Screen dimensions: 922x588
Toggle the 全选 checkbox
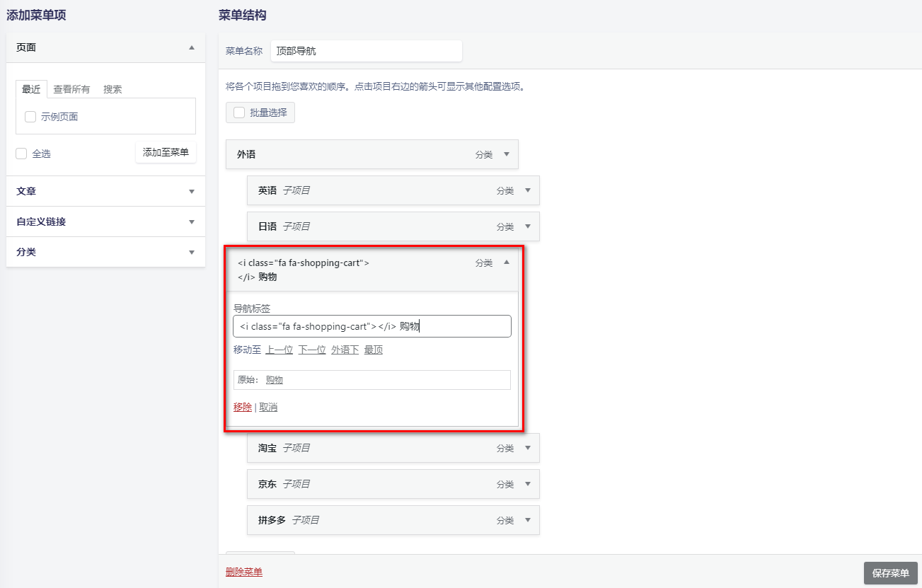[21, 153]
